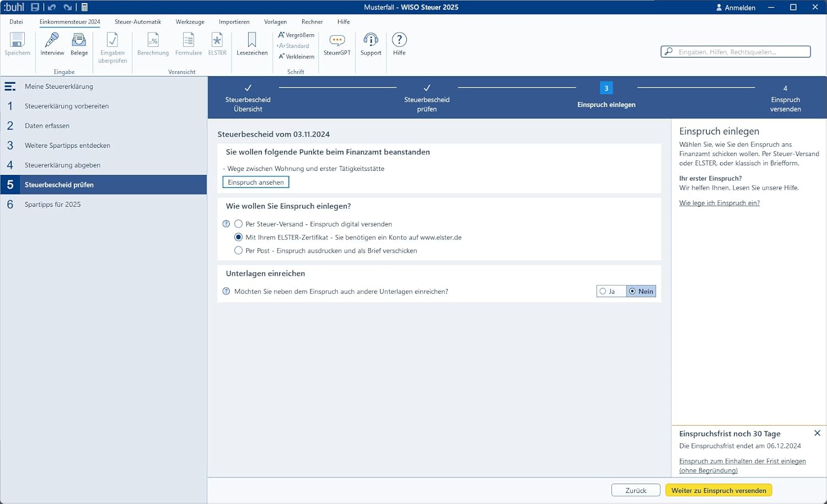The image size is (827, 504).
Task: Choose Nein for submitting documents
Action: [641, 291]
